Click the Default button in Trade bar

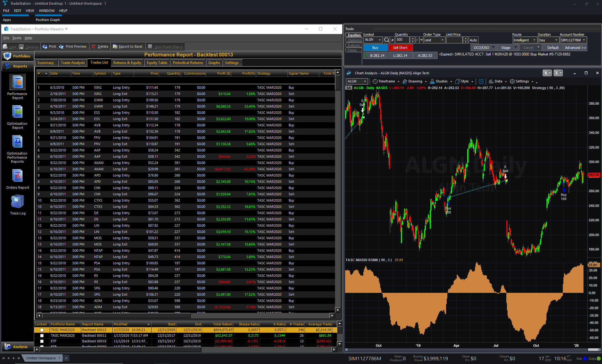[553, 48]
